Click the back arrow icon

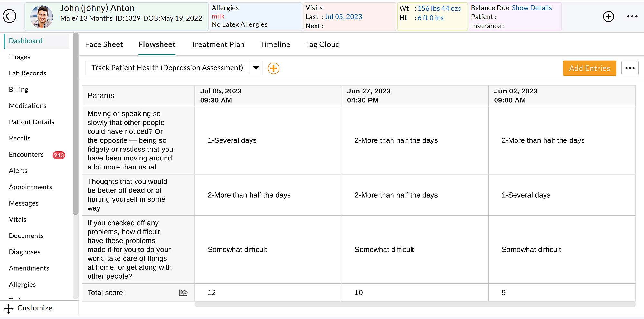10,16
